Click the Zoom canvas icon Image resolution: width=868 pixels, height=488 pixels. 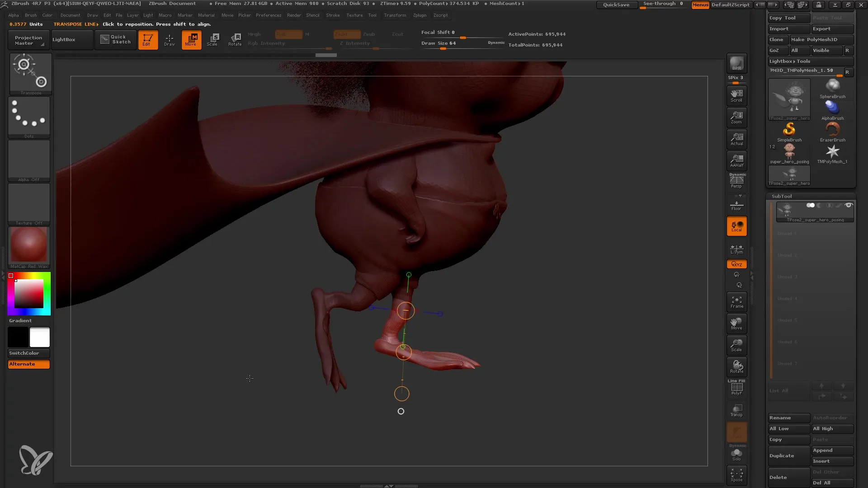[x=736, y=117]
